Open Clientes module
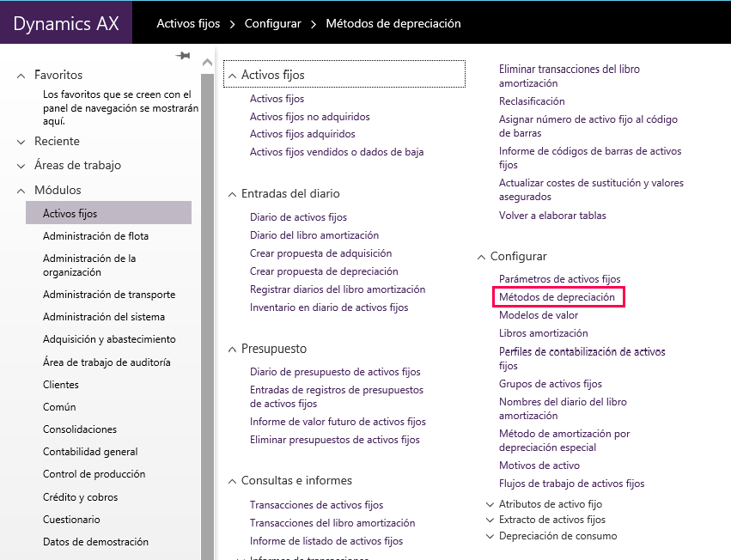Screen dimensions: 731x560 tap(61, 385)
